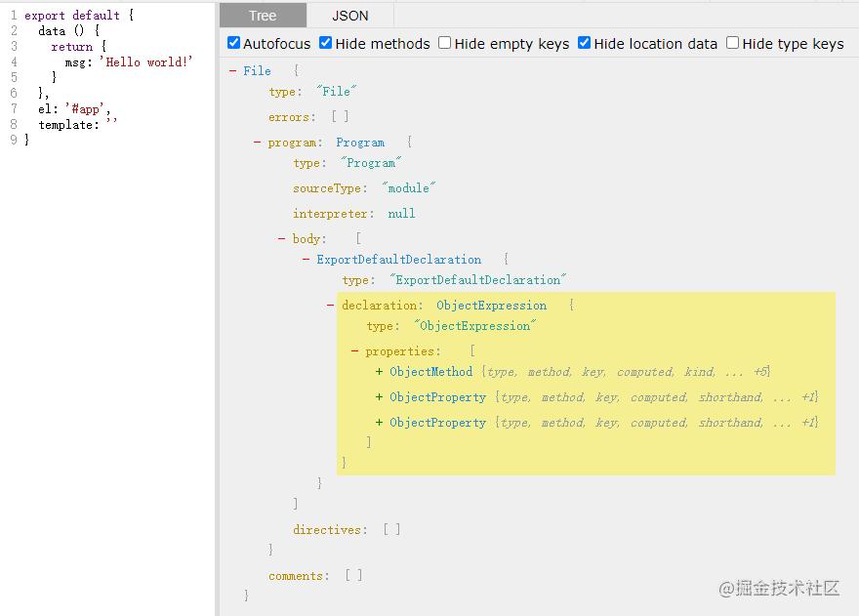Click the ExportDefaultDeclaration node name
This screenshot has height=616, width=859.
pyautogui.click(x=399, y=260)
